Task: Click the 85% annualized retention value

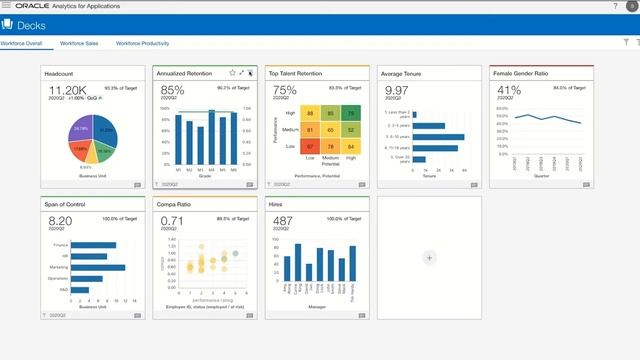Action: click(172, 90)
